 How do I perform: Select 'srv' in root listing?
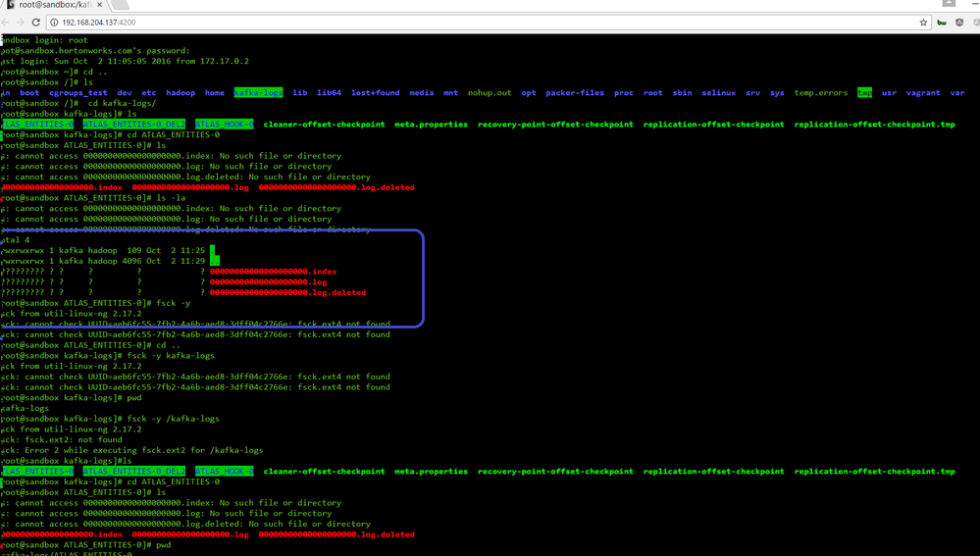[753, 92]
